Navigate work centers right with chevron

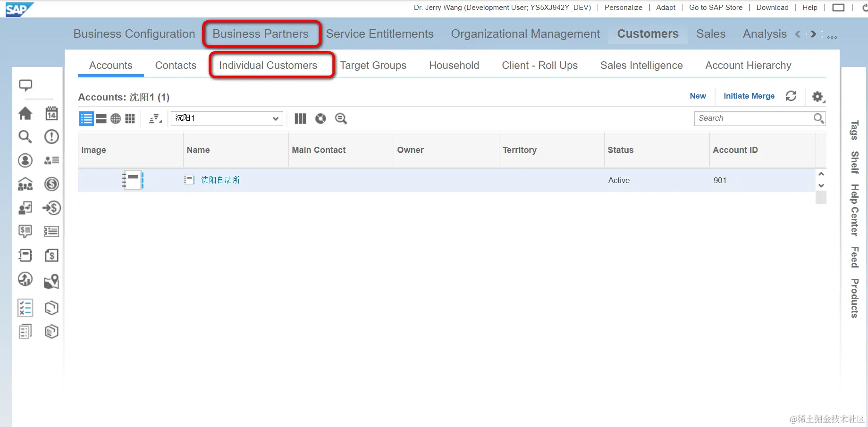coord(813,34)
